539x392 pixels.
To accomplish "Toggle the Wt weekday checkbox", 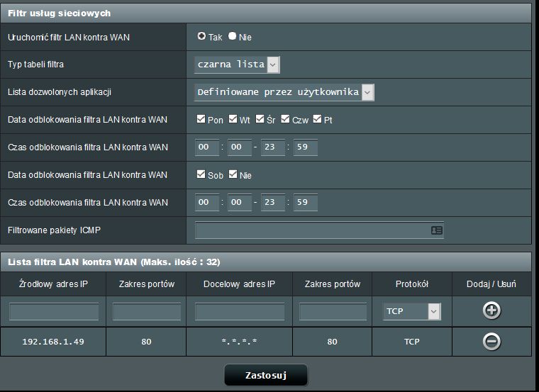I will pyautogui.click(x=233, y=119).
